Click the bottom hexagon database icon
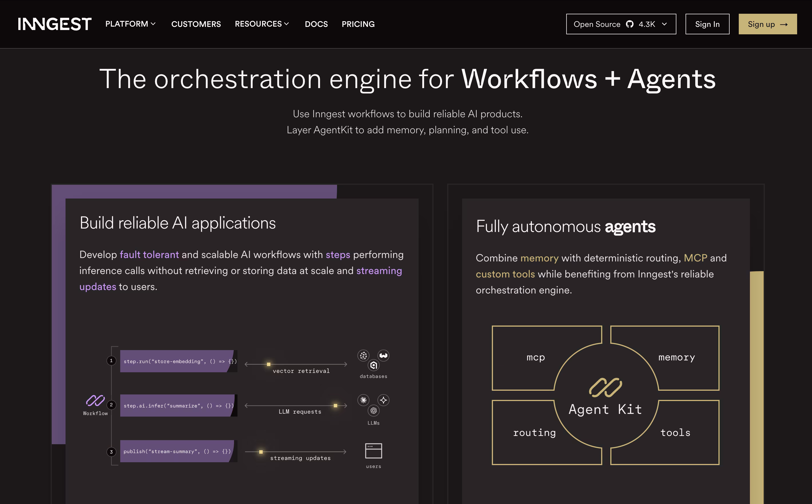Screen dimensions: 812x504 [373, 366]
